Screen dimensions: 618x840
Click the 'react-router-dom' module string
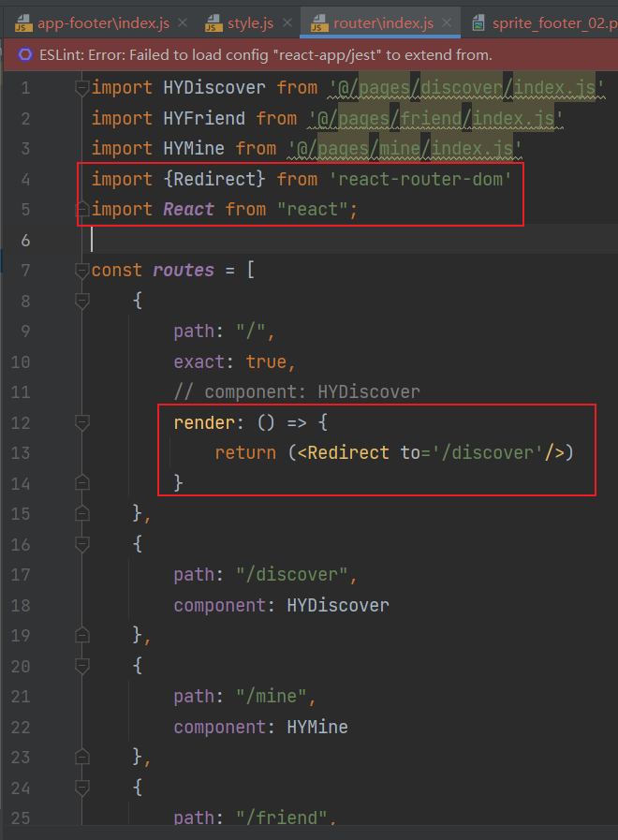tap(420, 179)
